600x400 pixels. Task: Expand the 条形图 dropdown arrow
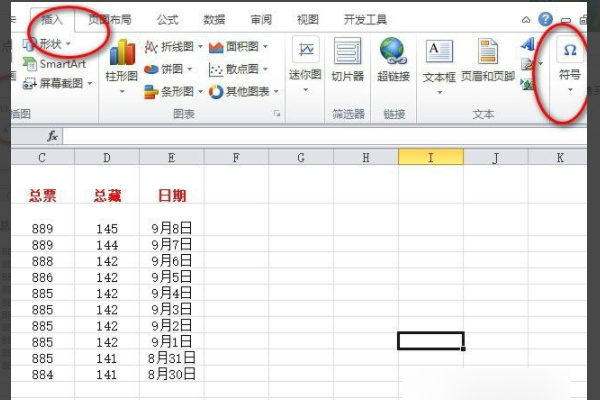click(201, 92)
